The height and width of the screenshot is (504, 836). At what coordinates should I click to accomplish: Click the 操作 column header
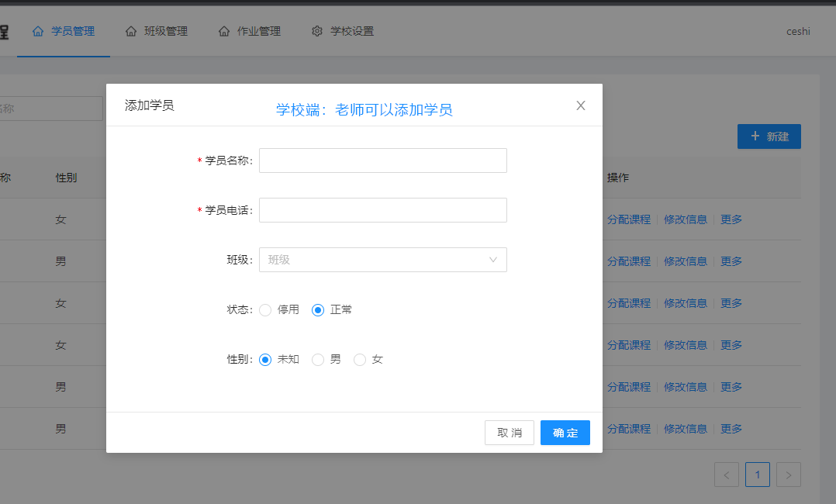pyautogui.click(x=618, y=178)
